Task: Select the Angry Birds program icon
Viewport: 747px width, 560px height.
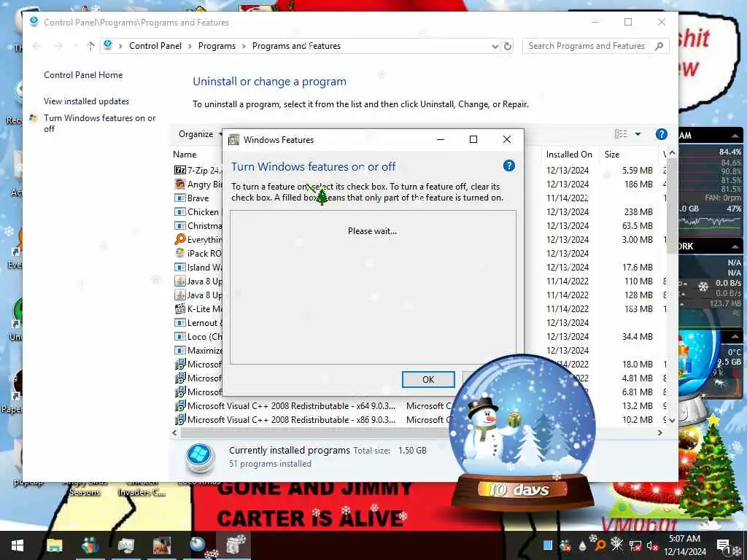Action: 180,184
